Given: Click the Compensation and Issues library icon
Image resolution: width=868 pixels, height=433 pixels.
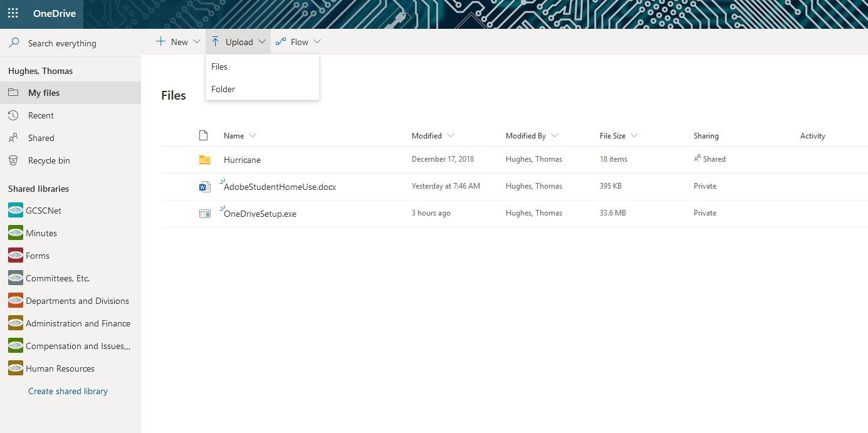Looking at the screenshot, I should click(16, 346).
